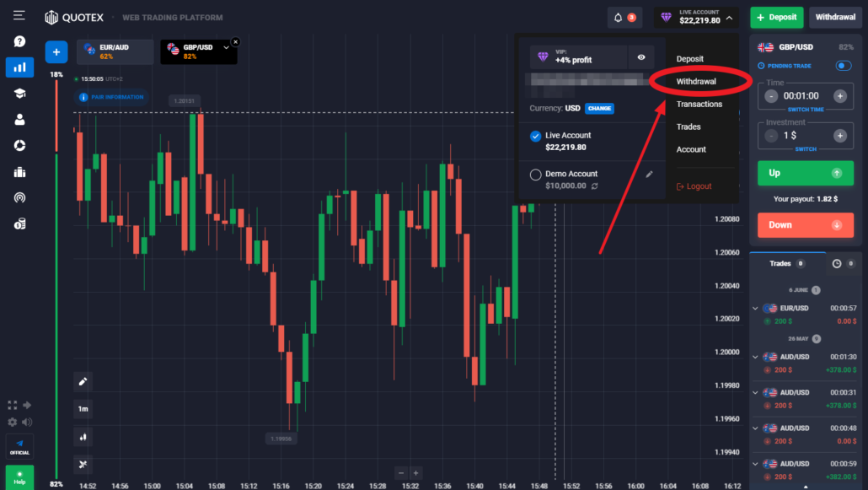Open the graduation cap education section
This screenshot has width=868, height=490.
click(x=19, y=93)
